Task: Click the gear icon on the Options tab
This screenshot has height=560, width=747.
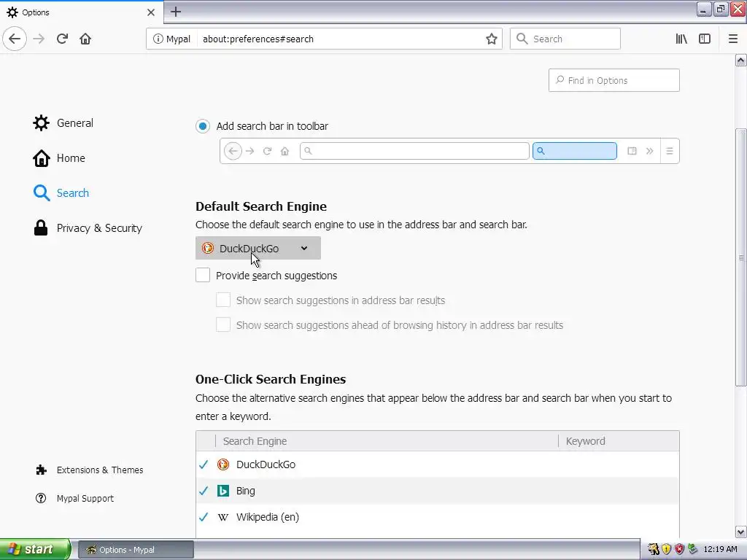Action: [x=12, y=12]
